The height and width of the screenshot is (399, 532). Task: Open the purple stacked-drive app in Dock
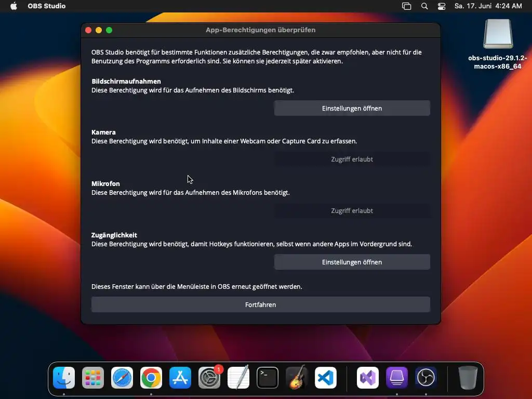[396, 378]
